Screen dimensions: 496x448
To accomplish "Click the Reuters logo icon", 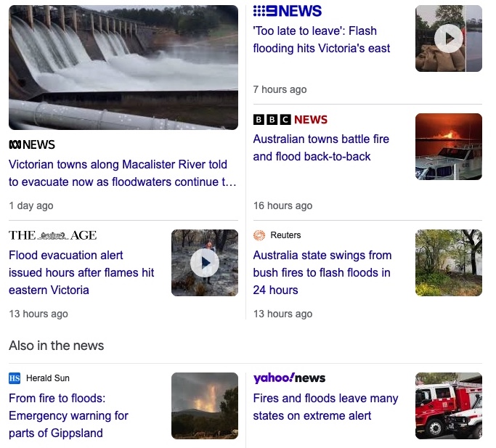I will (x=259, y=235).
